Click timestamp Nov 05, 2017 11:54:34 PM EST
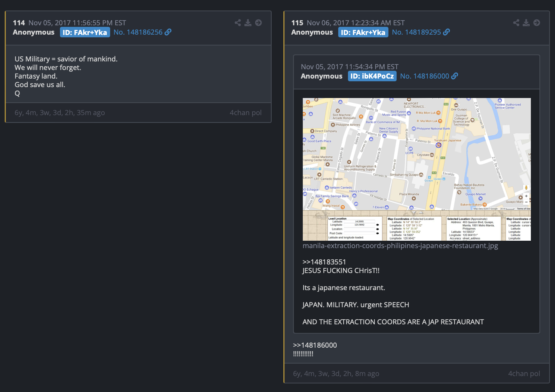 (x=350, y=67)
